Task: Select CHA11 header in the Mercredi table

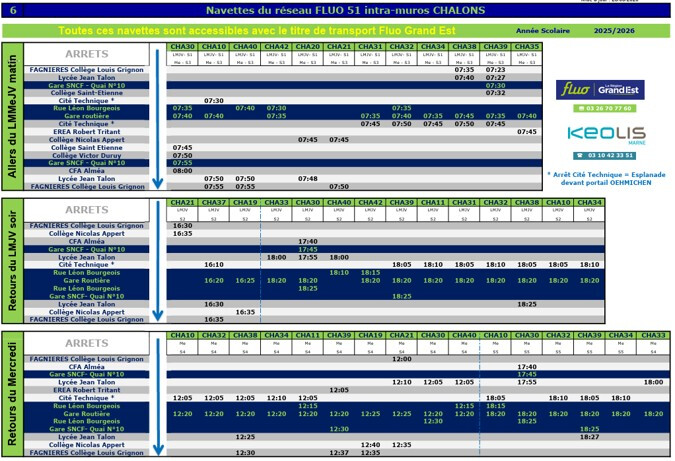Action: pos(307,335)
